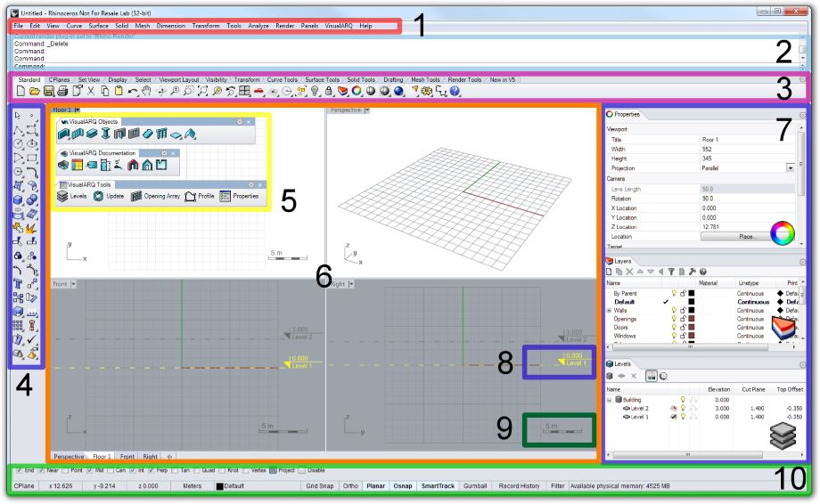Open the Projection dropdown in Properties
This screenshot has height=504, width=820.
point(790,168)
